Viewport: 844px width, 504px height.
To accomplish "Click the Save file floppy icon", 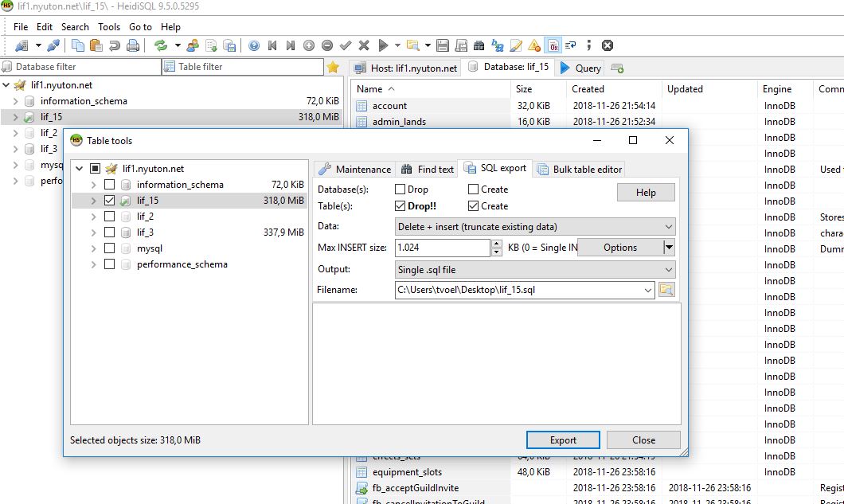I will click(443, 45).
